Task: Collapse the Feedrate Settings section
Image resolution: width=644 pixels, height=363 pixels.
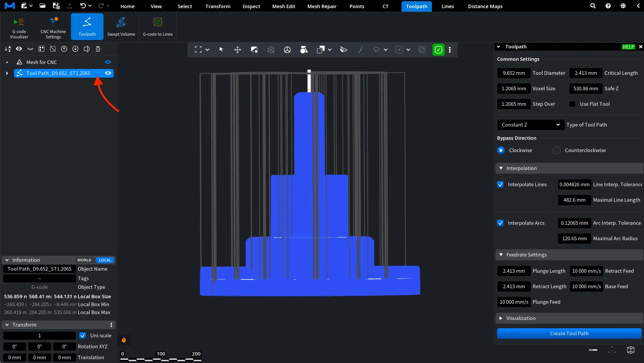Action: pyautogui.click(x=501, y=255)
